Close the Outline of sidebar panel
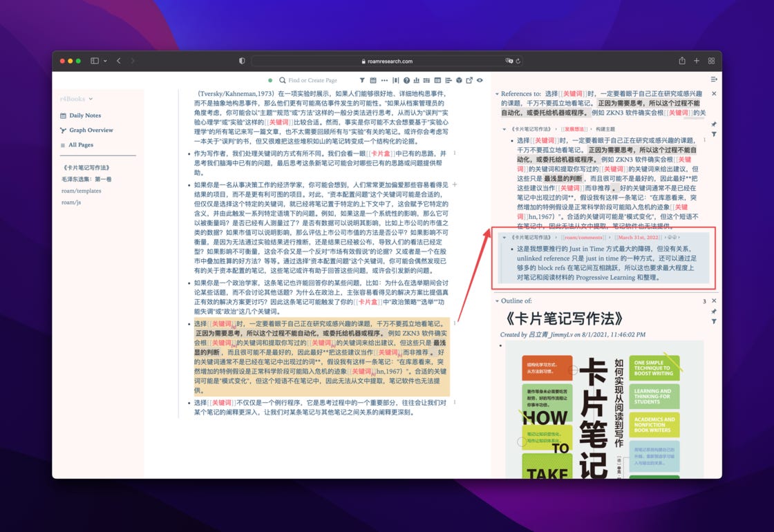Screen dimensions: 774x532 tap(714, 301)
